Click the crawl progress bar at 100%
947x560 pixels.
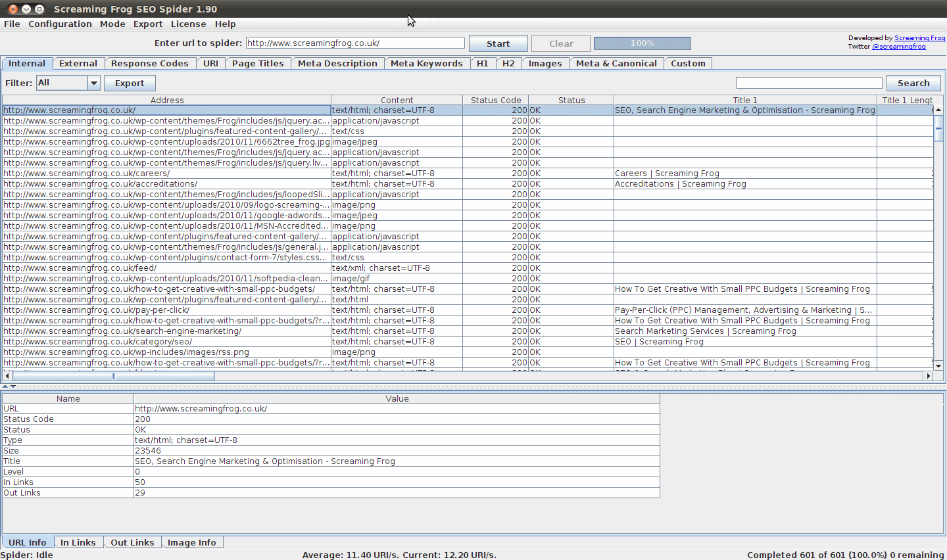point(642,43)
